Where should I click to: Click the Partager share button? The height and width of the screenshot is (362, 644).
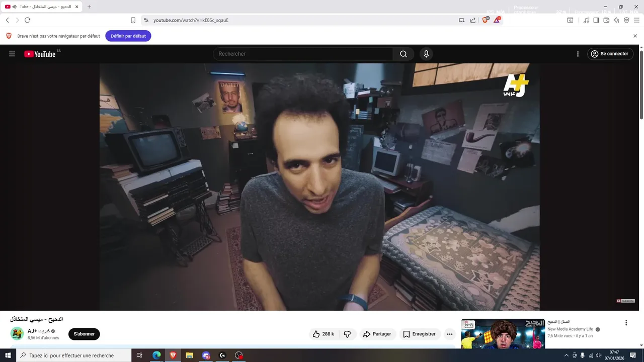pos(377,334)
